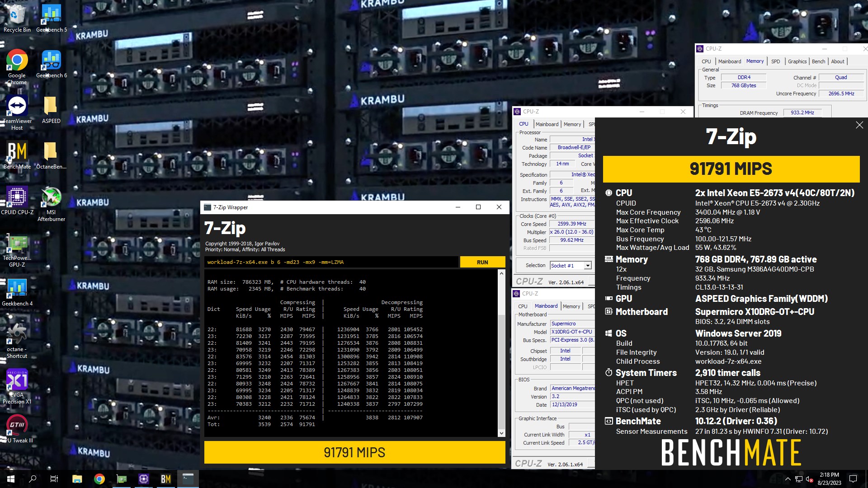Open the Recycle Bin desktop icon
868x488 pixels.
[17, 18]
